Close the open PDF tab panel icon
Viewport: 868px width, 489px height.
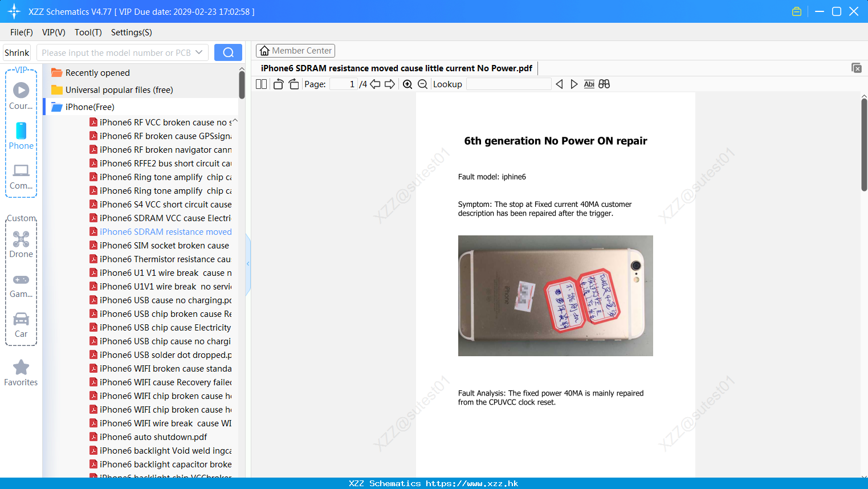pos(857,68)
